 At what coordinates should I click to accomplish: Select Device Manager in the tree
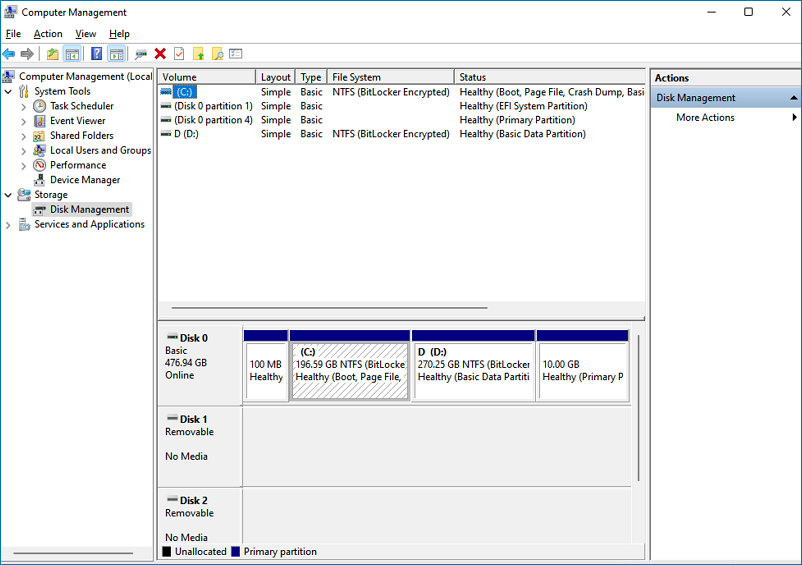coord(84,180)
